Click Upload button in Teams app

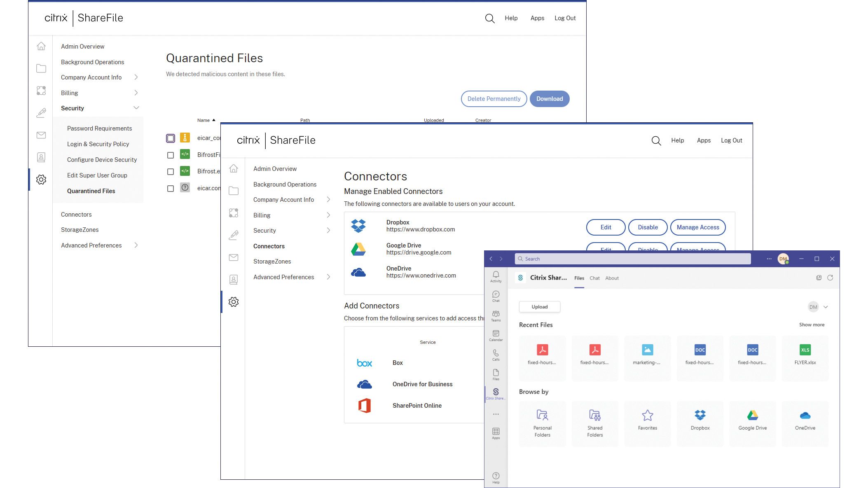540,307
